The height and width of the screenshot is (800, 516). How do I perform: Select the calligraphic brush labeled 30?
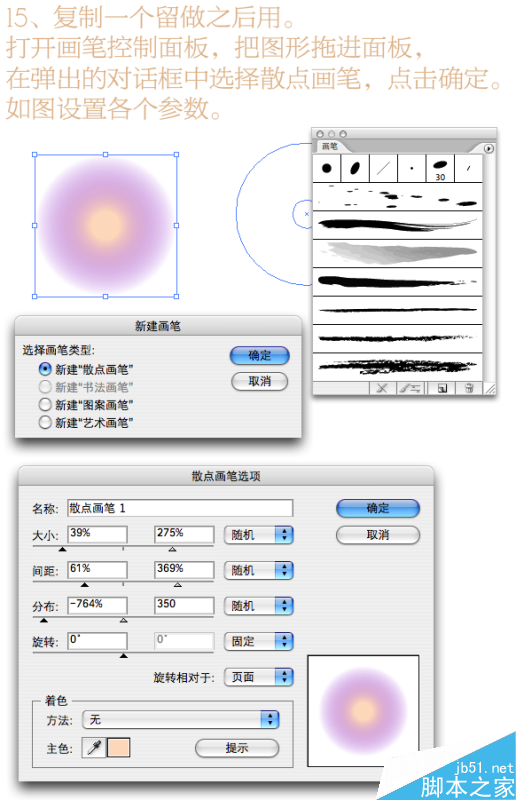point(440,168)
